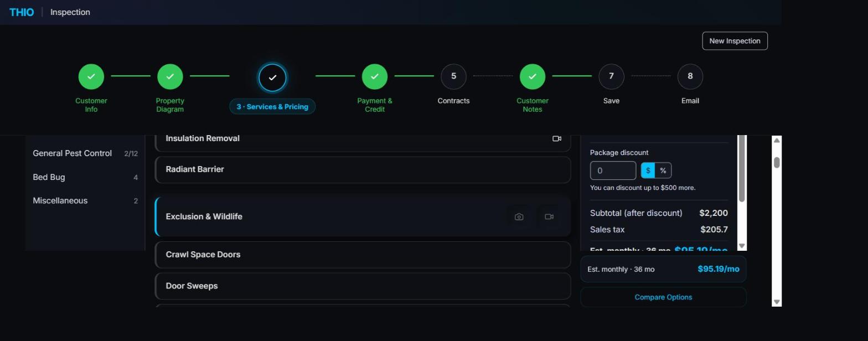The height and width of the screenshot is (341, 868).
Task: Go to Customer Notes step checkmark
Action: pos(533,76)
